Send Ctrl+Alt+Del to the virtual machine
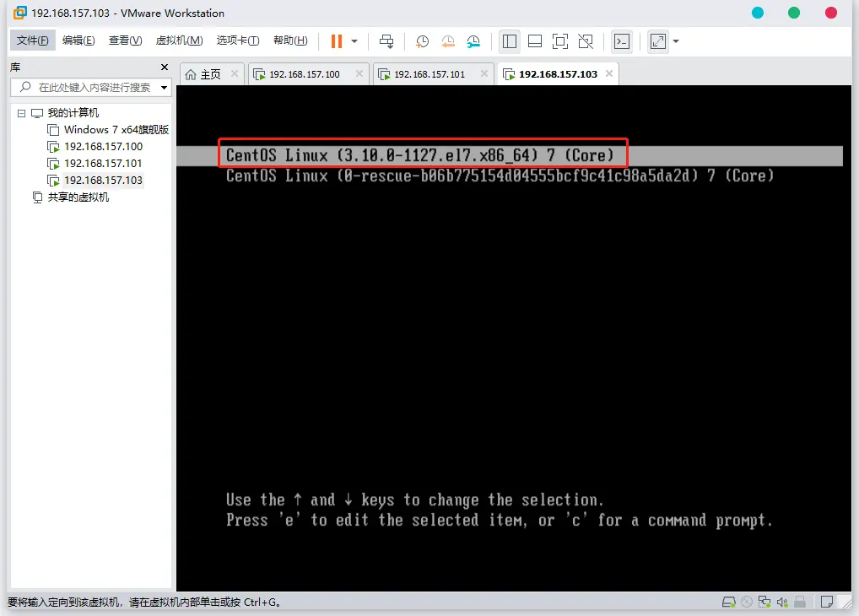Image resolution: width=859 pixels, height=616 pixels. [386, 41]
